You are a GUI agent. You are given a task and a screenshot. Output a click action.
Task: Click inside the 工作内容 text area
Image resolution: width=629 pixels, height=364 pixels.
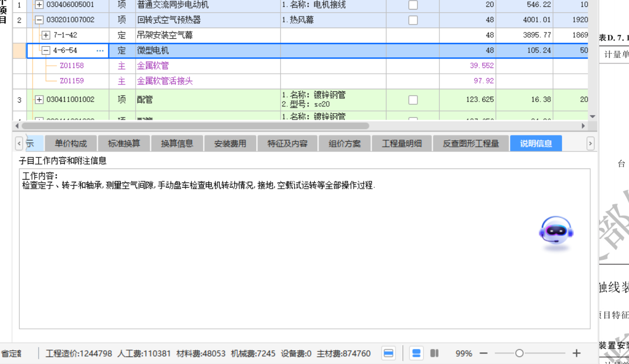pos(305,249)
